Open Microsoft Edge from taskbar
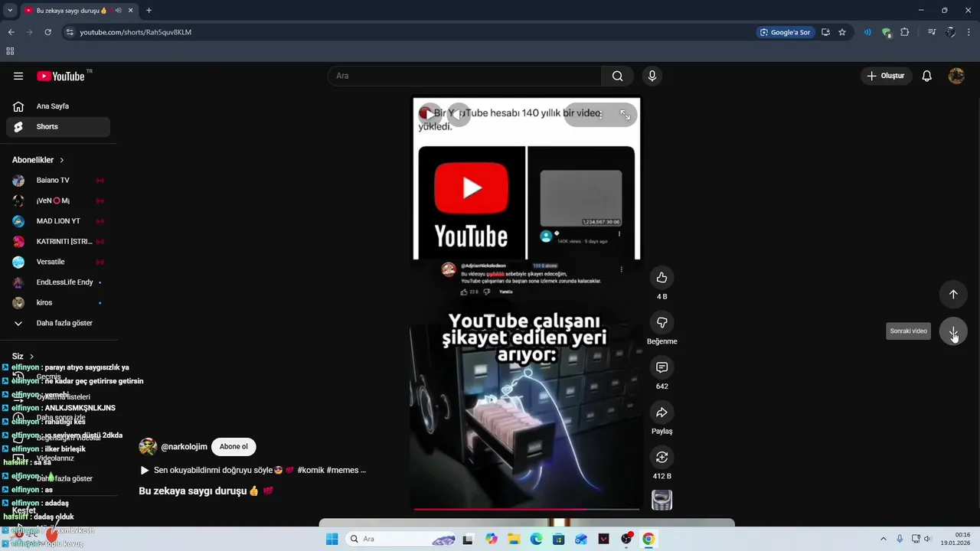980x551 pixels. 536,539
